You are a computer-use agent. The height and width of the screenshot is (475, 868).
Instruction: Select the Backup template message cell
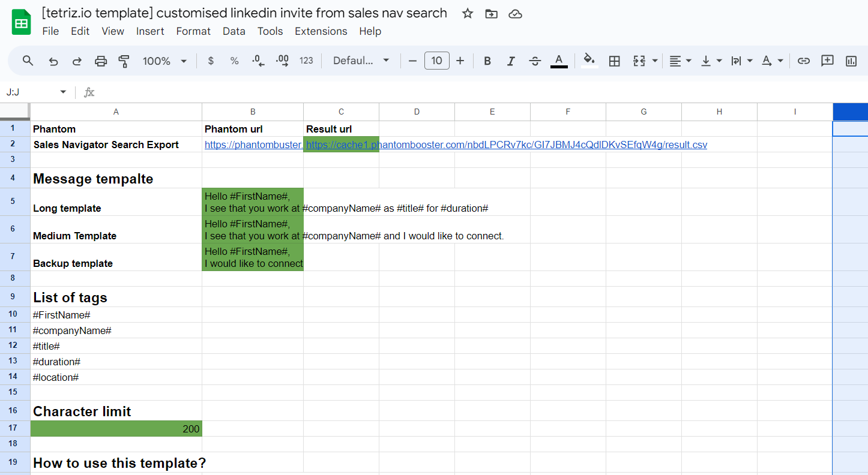tap(253, 257)
